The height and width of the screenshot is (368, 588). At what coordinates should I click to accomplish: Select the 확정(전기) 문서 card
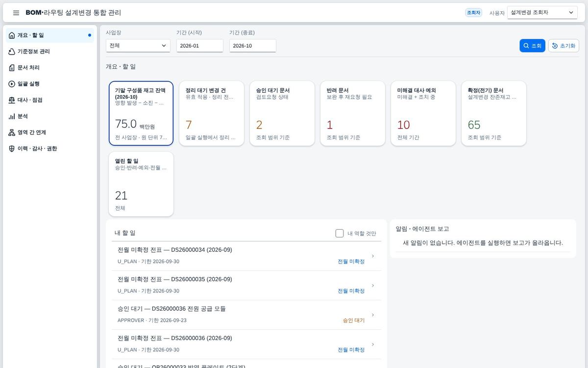point(494,113)
